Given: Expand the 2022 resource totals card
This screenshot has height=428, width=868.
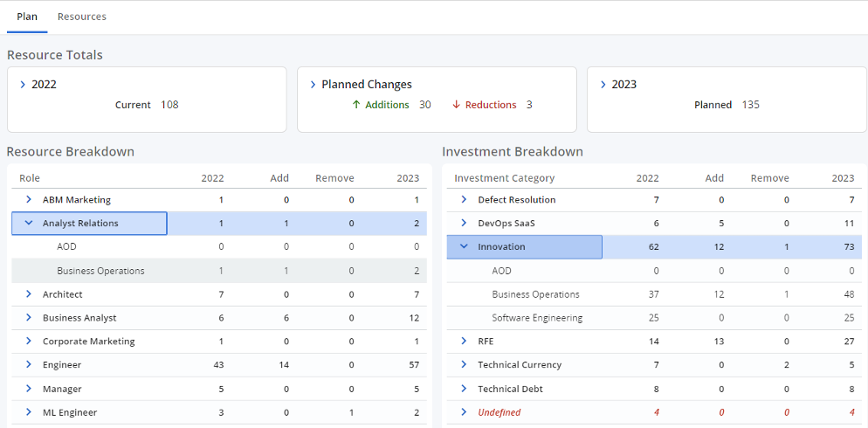Looking at the screenshot, I should point(23,85).
